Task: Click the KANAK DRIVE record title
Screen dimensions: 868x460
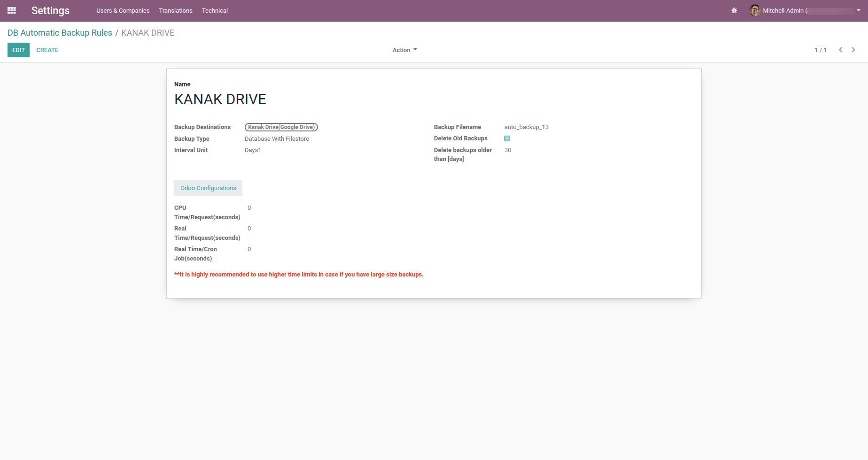Action: [220, 99]
